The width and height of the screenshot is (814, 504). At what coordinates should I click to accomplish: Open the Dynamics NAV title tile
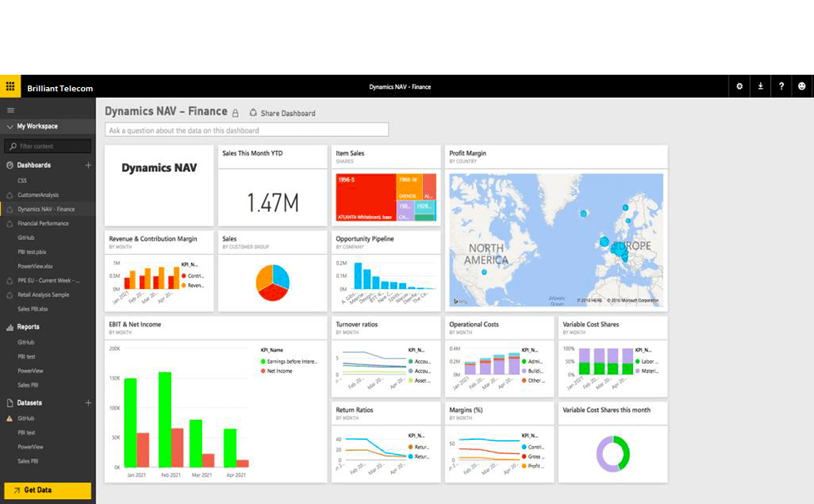(x=159, y=185)
